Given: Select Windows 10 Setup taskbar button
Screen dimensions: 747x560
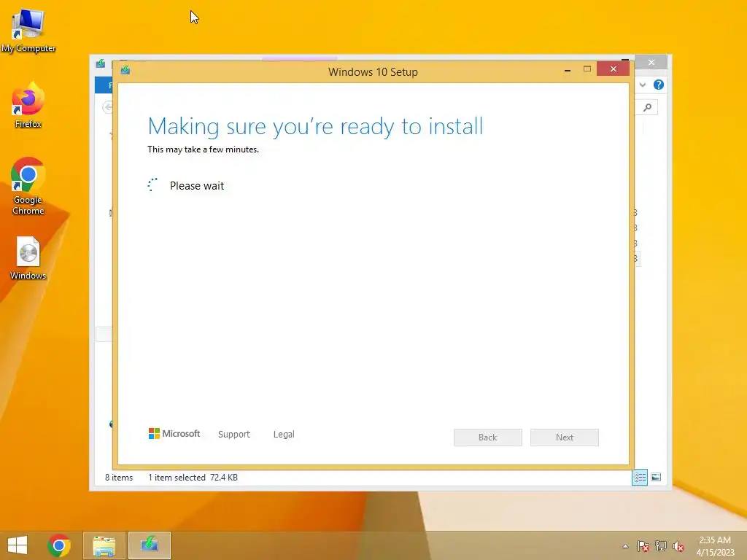Looking at the screenshot, I should click(x=150, y=545).
